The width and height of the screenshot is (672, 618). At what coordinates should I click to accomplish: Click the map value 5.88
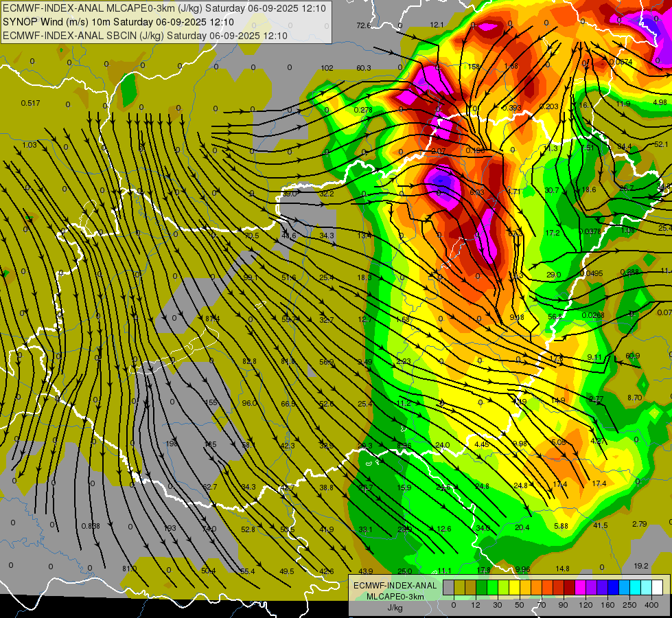click(x=561, y=526)
